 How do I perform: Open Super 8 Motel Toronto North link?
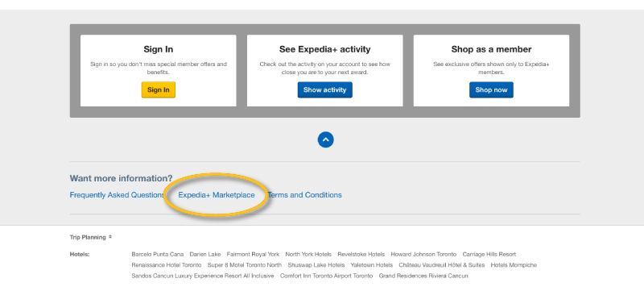click(x=245, y=265)
